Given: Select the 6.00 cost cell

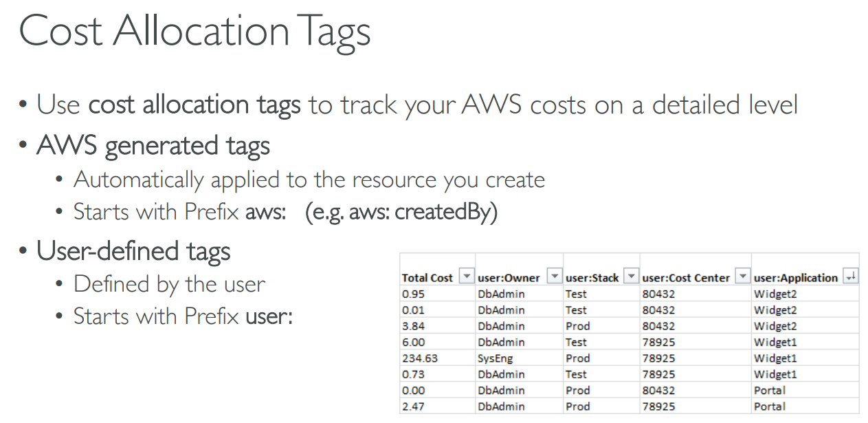Looking at the screenshot, I should pos(413,342).
